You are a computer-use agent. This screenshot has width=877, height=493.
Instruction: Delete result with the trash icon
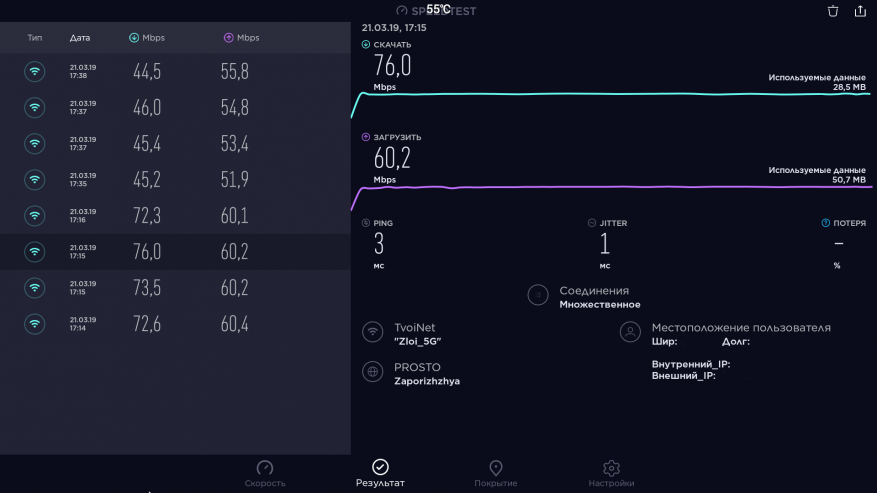[x=833, y=11]
